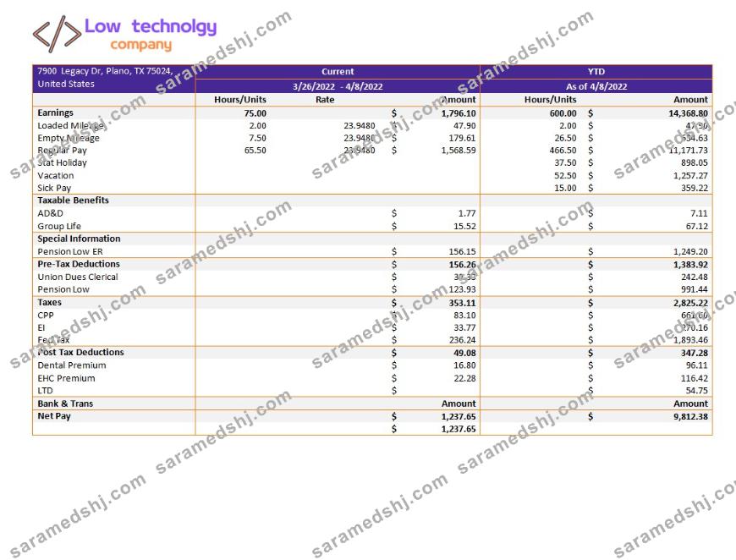Viewport: 736px width, 560px height.
Task: Select Group Life YTD amount 67.12
Action: point(696,226)
